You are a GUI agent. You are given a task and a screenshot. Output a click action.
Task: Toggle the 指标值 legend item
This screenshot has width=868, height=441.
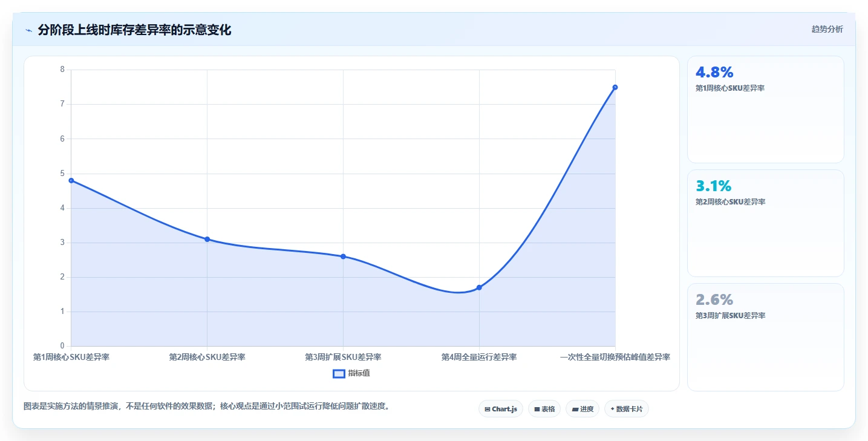(x=351, y=373)
